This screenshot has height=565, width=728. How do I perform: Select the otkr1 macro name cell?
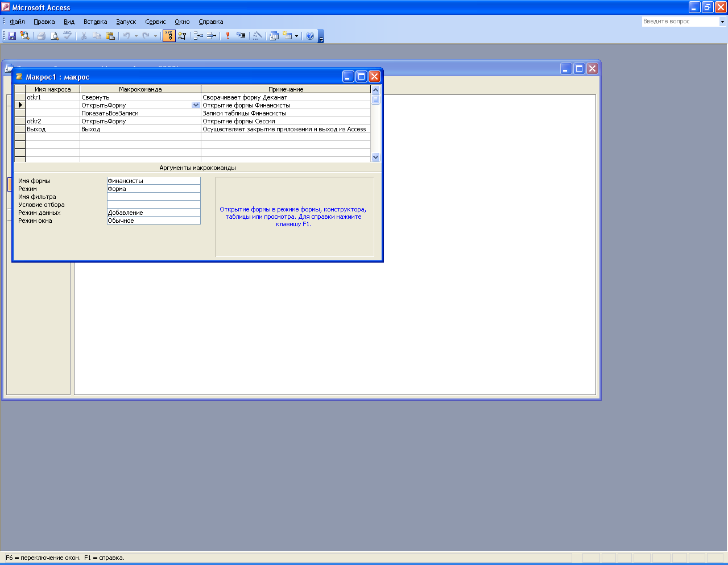click(x=53, y=97)
